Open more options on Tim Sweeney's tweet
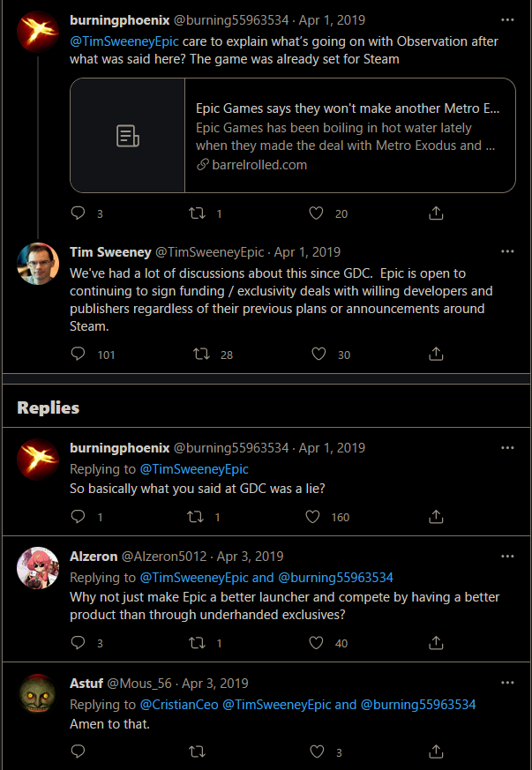The image size is (532, 770). click(x=507, y=251)
